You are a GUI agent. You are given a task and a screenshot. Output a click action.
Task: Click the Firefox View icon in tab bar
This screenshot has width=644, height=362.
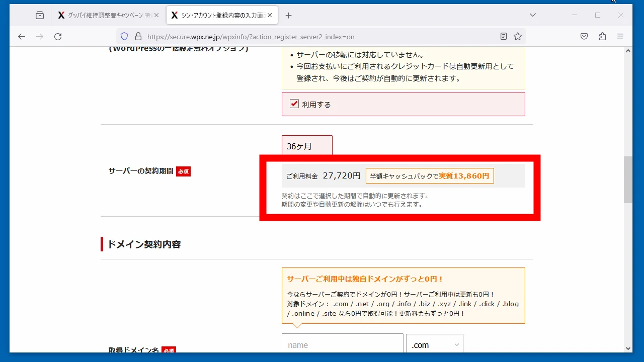pyautogui.click(x=40, y=16)
